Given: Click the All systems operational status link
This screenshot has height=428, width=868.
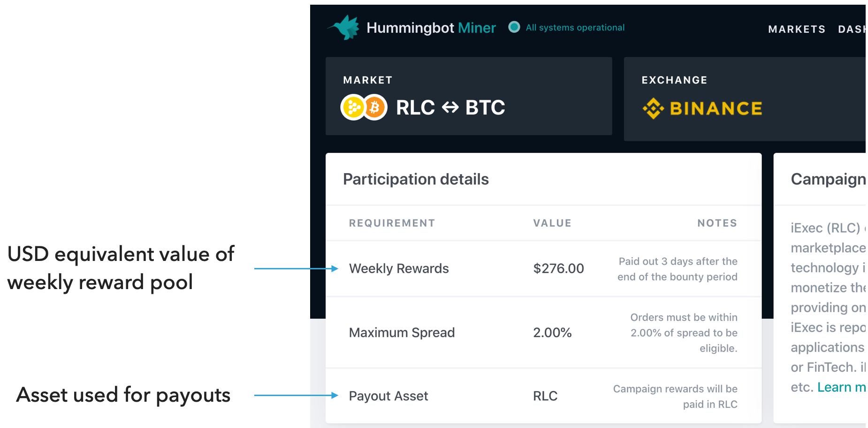Looking at the screenshot, I should click(x=575, y=28).
